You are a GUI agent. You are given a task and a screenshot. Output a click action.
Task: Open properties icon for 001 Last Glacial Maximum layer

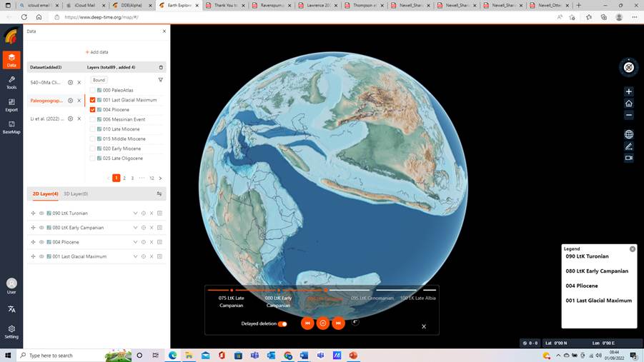pyautogui.click(x=160, y=256)
